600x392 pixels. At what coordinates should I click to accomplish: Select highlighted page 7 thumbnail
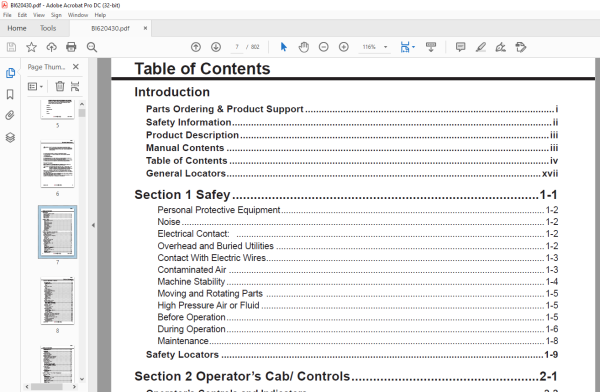pos(57,232)
